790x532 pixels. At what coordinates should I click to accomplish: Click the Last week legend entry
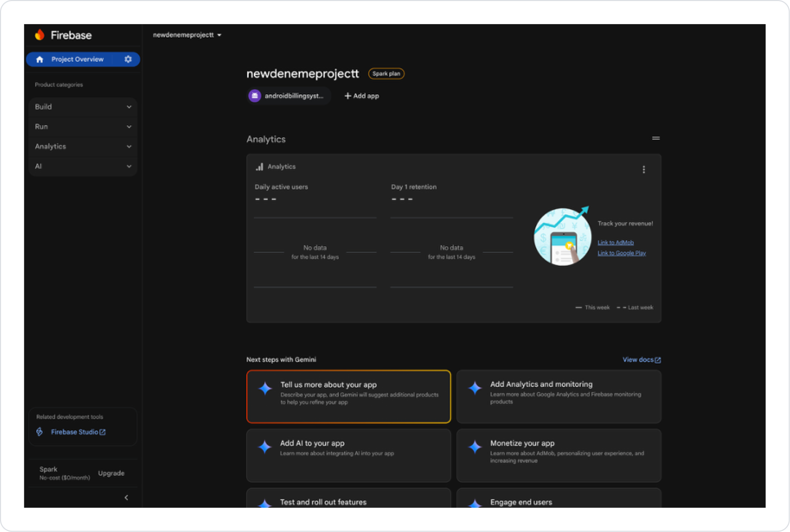click(x=635, y=307)
